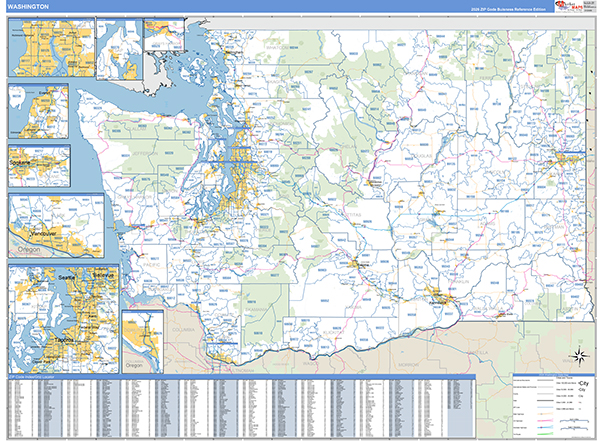Open the Spokane inset map
The width and height of the screenshot is (600, 441).
click(39, 166)
